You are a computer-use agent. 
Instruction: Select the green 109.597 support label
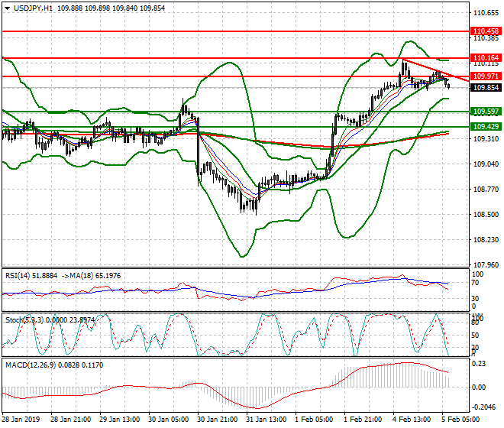pos(486,112)
